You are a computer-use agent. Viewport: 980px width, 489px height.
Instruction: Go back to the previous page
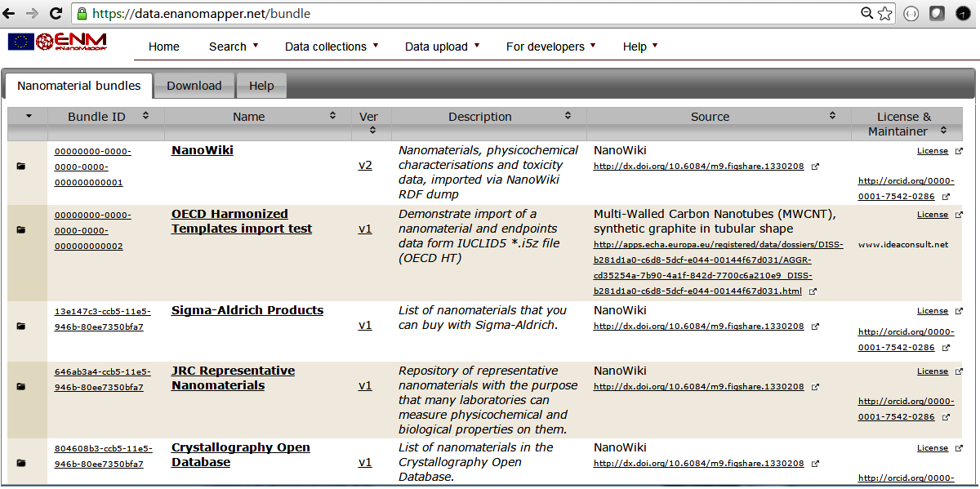click(x=10, y=13)
